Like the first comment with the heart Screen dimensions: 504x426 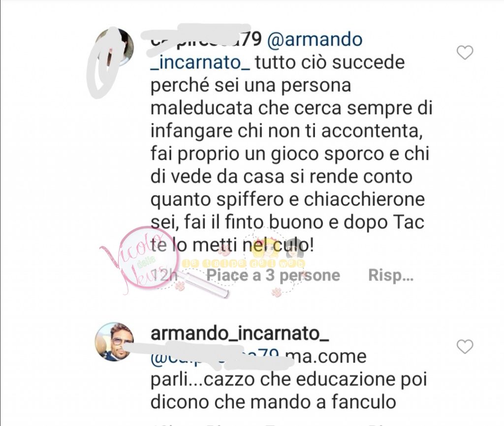[465, 52]
